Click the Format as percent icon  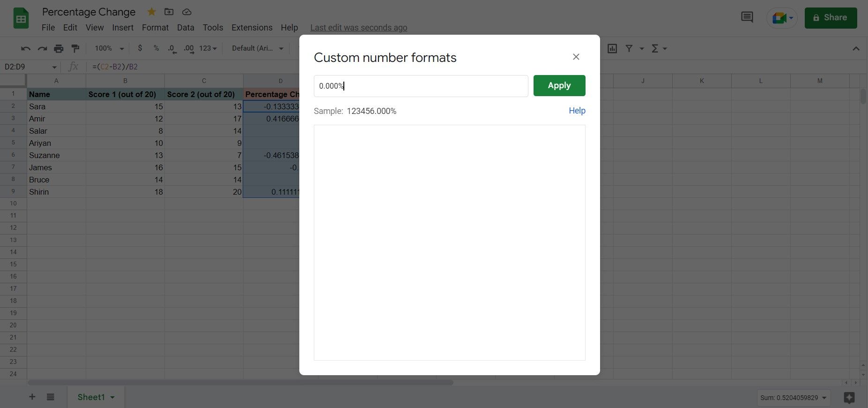(156, 48)
